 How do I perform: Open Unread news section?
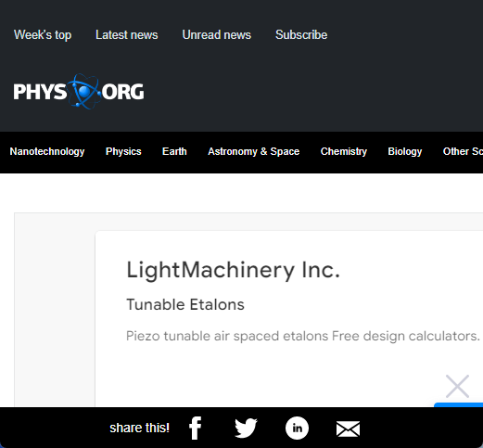coord(217,34)
